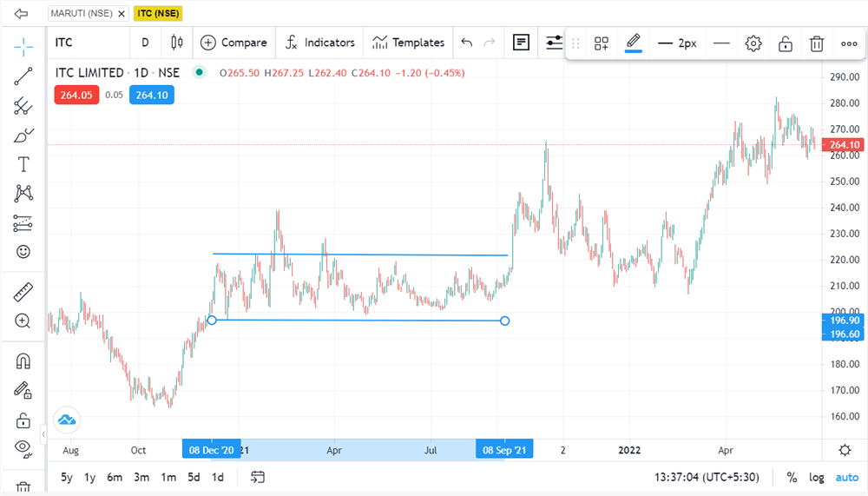Open the line style dropdown
Image resolution: width=868 pixels, height=496 pixels.
pos(721,43)
